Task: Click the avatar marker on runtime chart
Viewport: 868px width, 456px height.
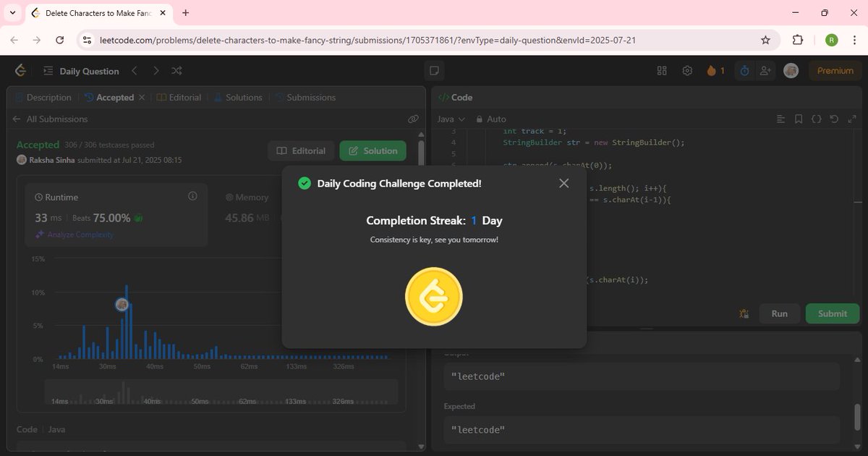Action: click(x=122, y=305)
